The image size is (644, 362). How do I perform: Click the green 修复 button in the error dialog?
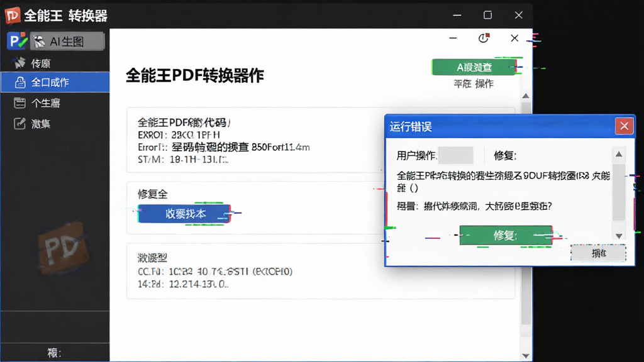pos(506,235)
